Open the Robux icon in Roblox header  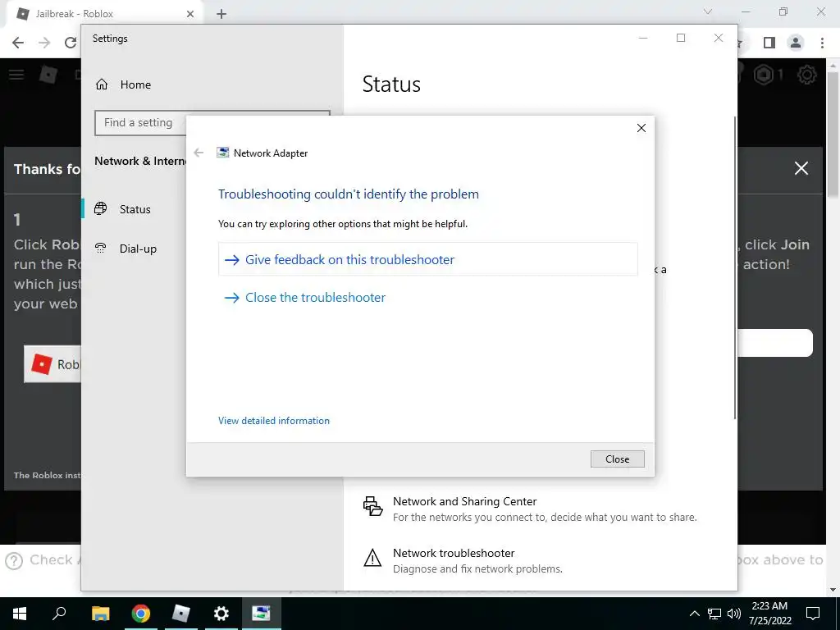764,75
